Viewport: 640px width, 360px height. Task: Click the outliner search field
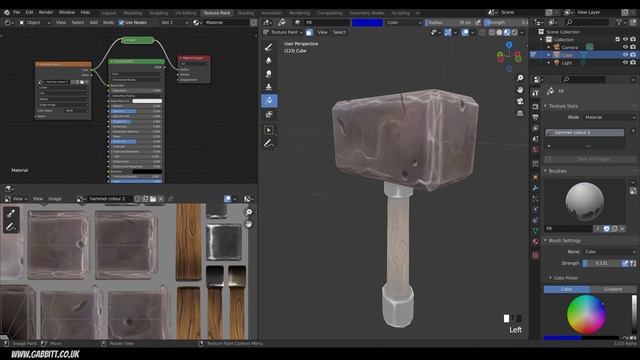tap(587, 22)
